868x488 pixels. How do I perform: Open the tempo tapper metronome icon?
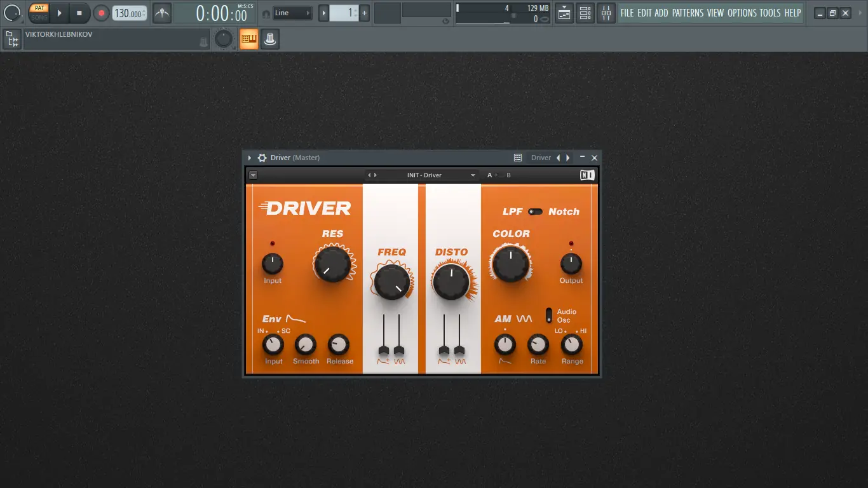coord(162,13)
